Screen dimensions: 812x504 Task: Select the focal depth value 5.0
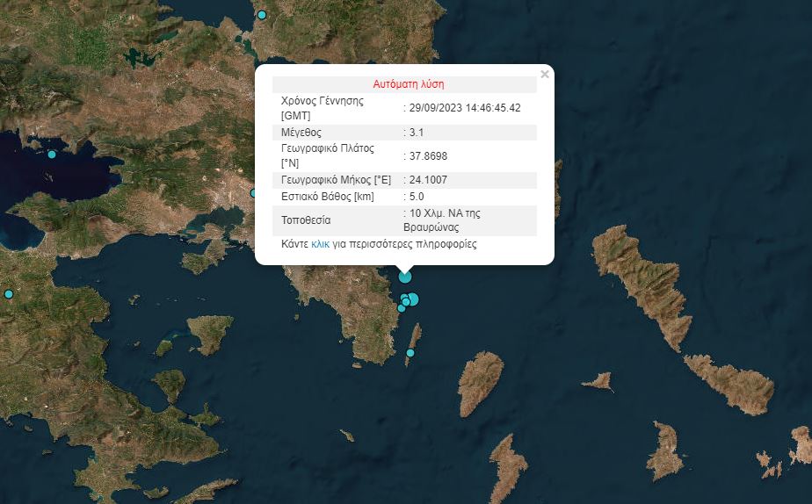point(417,197)
